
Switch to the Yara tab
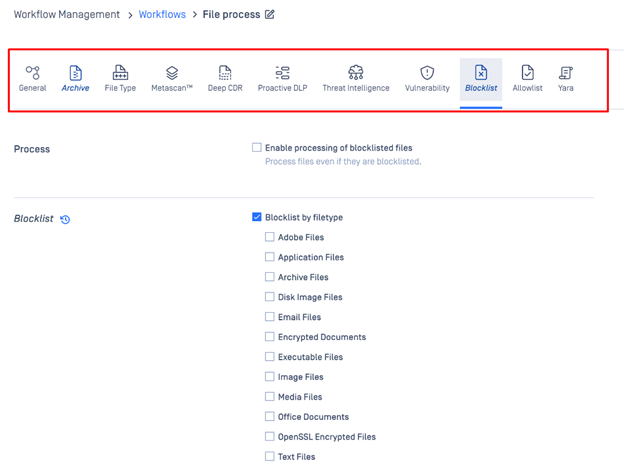566,79
